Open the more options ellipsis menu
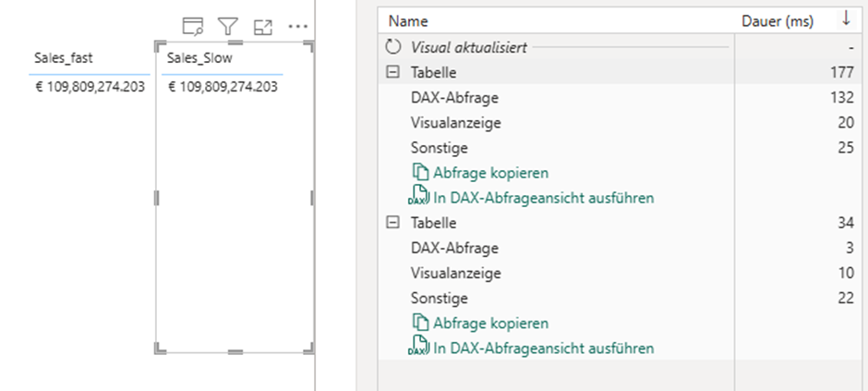This screenshot has width=868, height=391. [x=297, y=27]
